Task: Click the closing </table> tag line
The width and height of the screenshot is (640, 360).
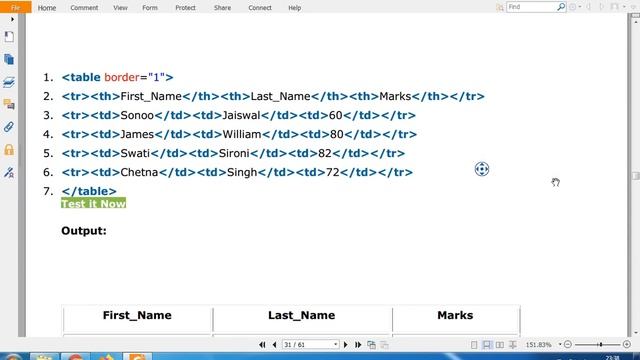Action: 89,191
